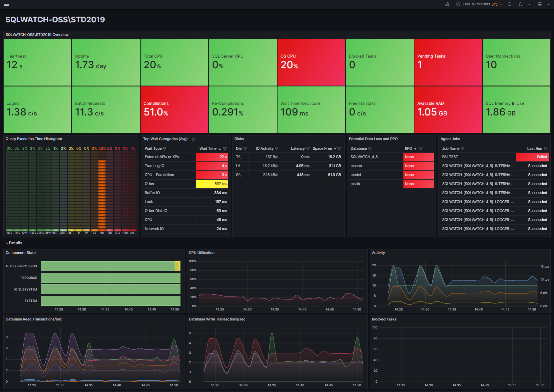Select the CPU - Parallelism wait row
The width and height of the screenshot is (554, 392).
[x=186, y=175]
